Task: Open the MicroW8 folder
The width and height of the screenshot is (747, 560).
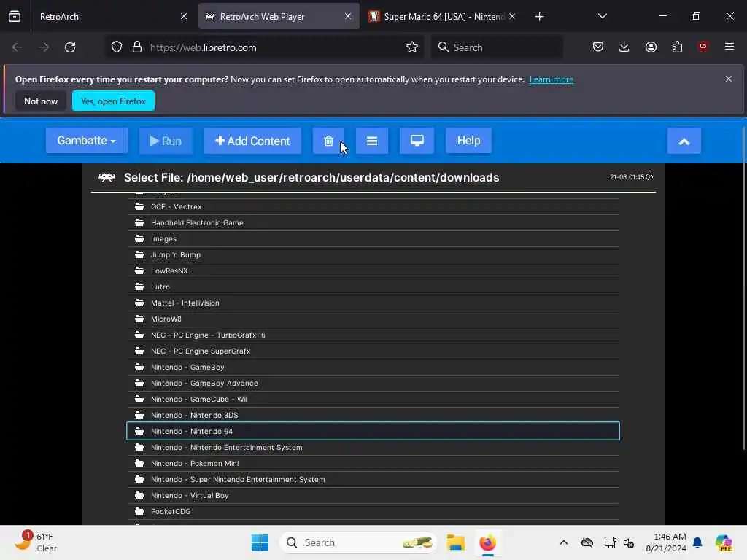Action: (373, 319)
